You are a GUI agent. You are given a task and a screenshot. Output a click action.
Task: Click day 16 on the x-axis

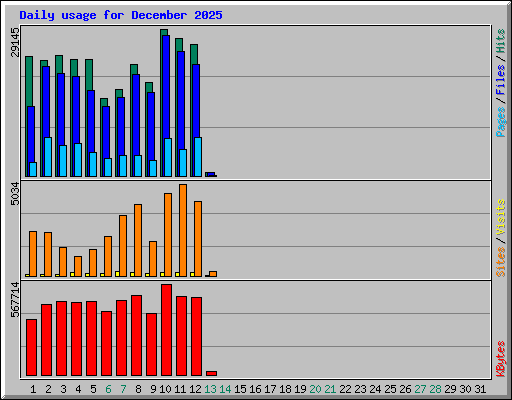point(255,389)
